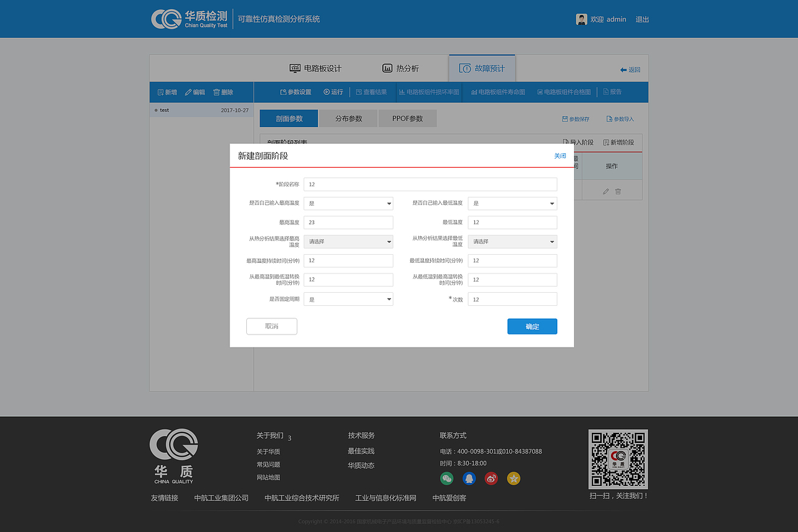Click the 最高温度 input showing 23
This screenshot has height=532, width=798.
349,222
